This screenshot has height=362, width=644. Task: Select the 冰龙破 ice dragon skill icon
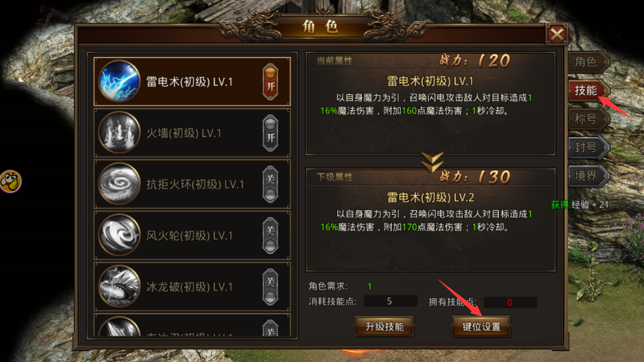pyautogui.click(x=119, y=287)
